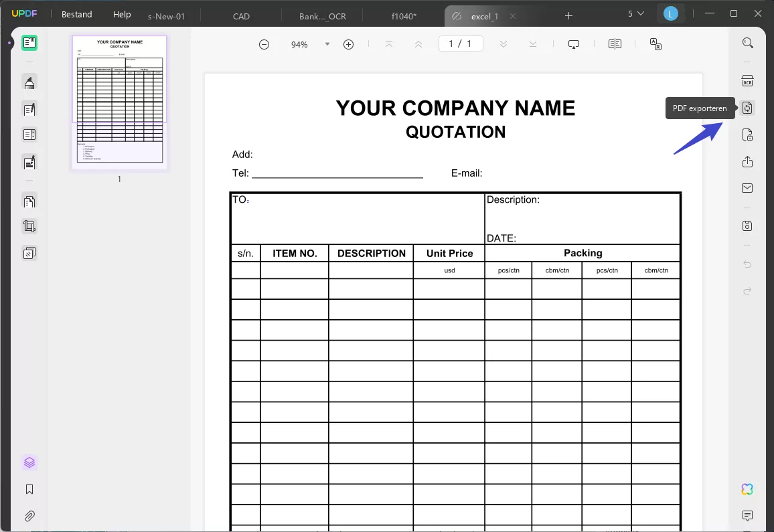
Task: Click the Undo arrow in right sidebar
Action: pos(747,264)
